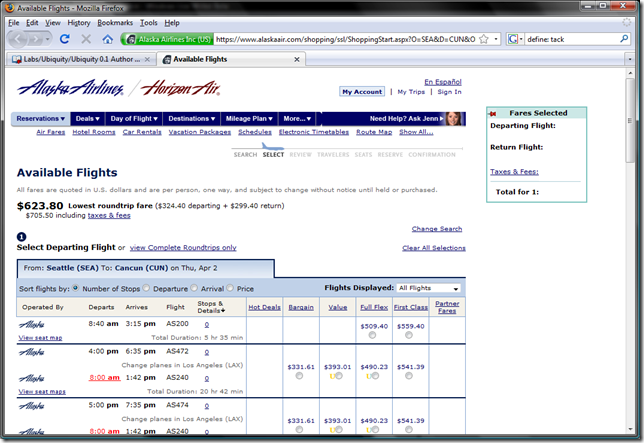The width and height of the screenshot is (644, 443).
Task: Open the list all tabs dropdown
Action: click(630, 60)
